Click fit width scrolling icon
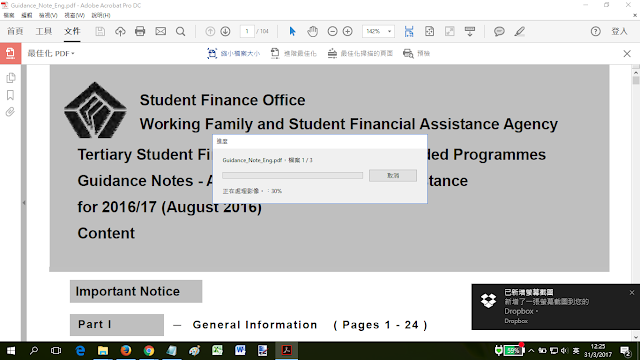This screenshot has height=360, width=640. [x=409, y=31]
